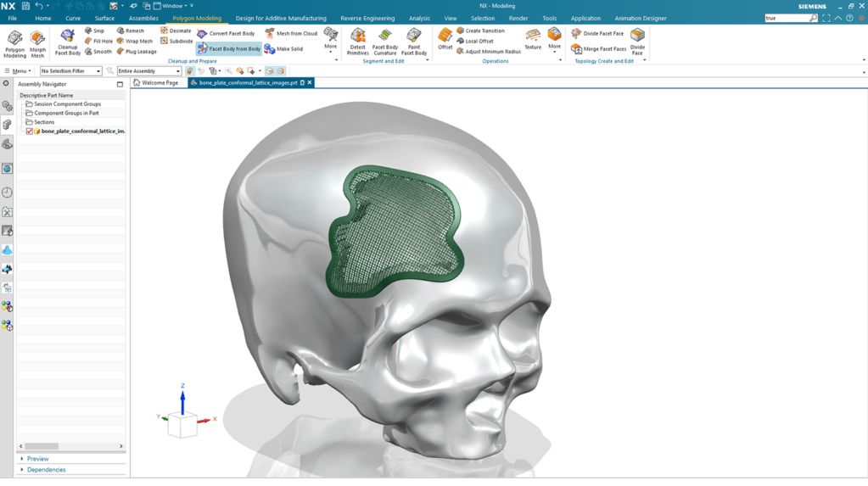Open the Entire Assembly scope dropdown
The image size is (868, 486).
pyautogui.click(x=148, y=71)
